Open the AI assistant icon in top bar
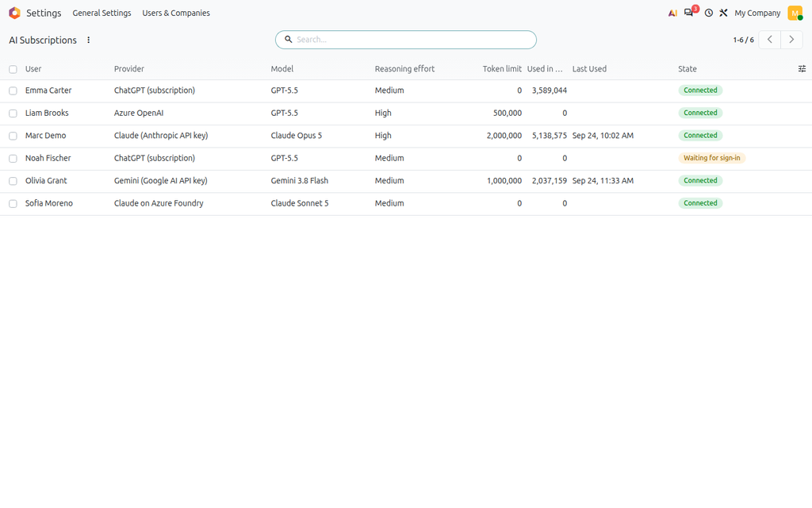 coord(672,13)
